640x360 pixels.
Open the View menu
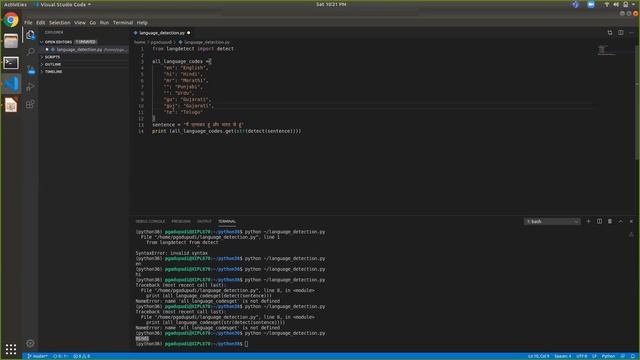click(x=80, y=23)
